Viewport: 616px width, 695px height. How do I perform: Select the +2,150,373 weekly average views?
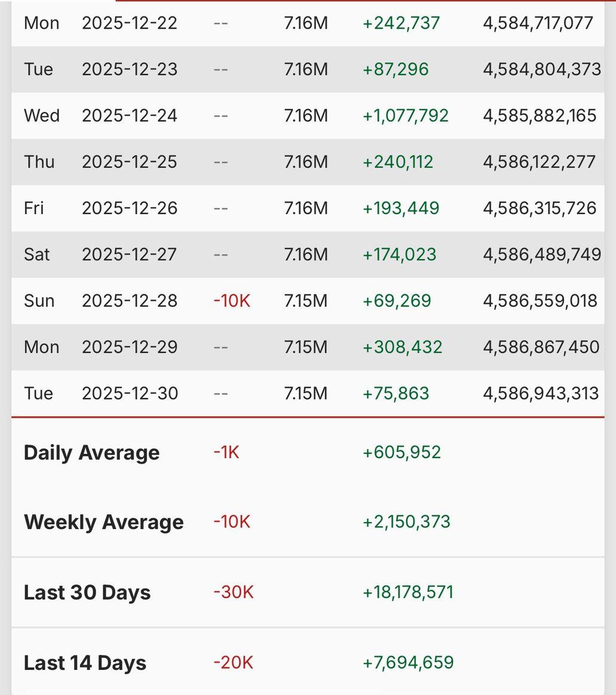406,523
